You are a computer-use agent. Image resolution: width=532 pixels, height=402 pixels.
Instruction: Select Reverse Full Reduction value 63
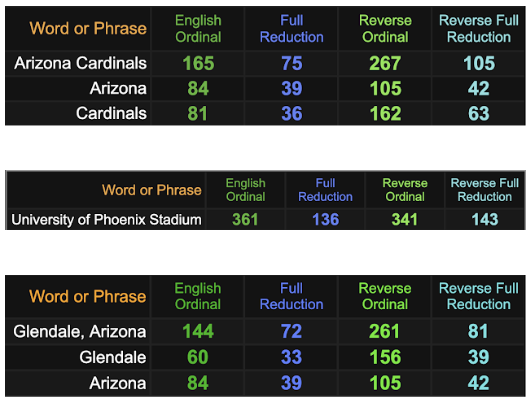(x=479, y=113)
